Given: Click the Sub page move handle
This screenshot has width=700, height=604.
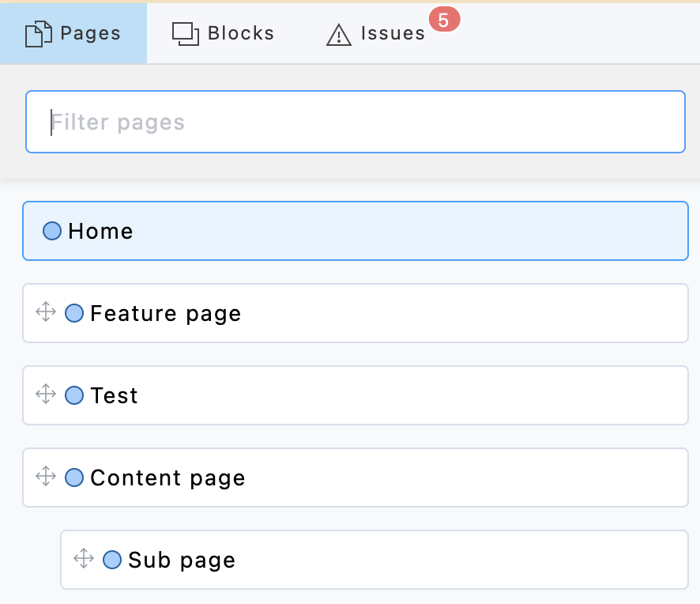Looking at the screenshot, I should click(84, 559).
